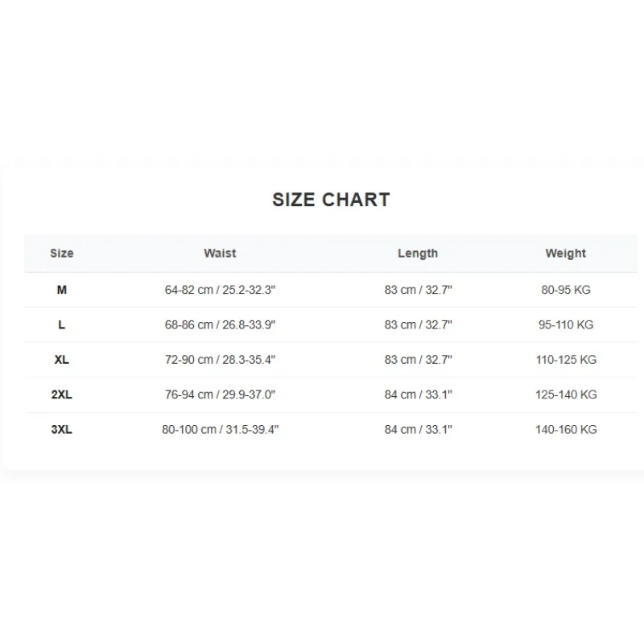Click the 3XL size row label
644x644 pixels.
[x=62, y=430]
